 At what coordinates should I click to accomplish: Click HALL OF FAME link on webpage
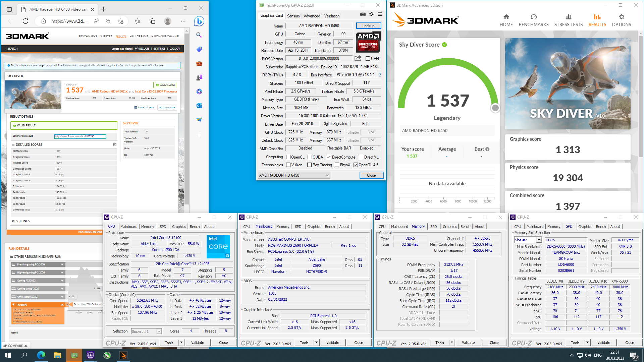pos(139,36)
